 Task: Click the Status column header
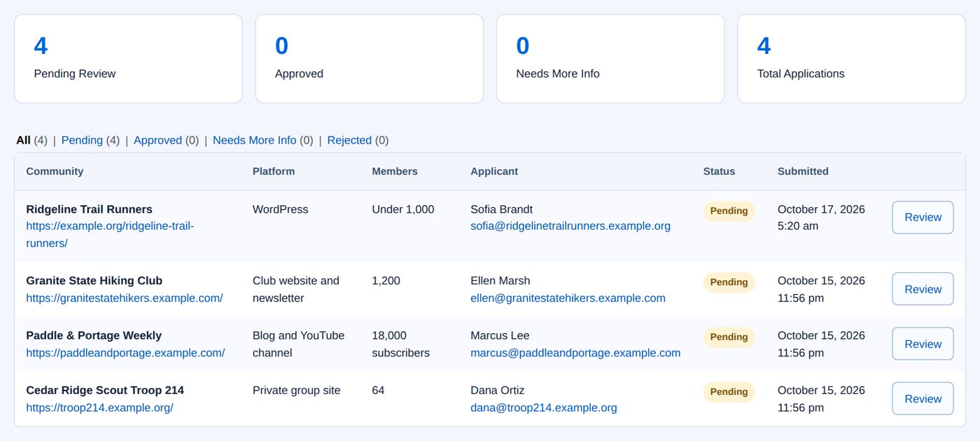pos(720,171)
